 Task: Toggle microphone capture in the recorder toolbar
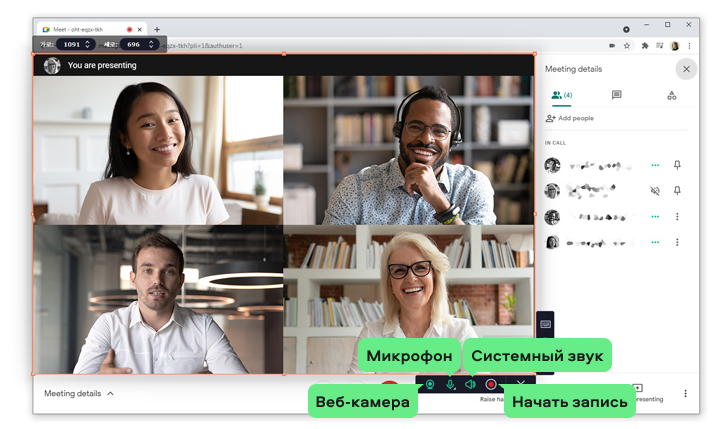tap(451, 385)
